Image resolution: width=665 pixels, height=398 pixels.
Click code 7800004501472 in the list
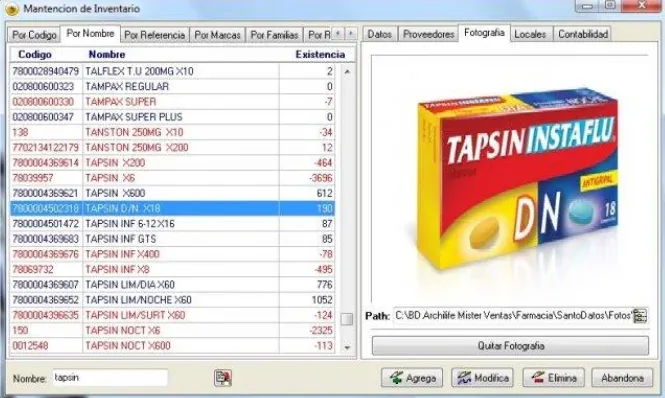click(45, 224)
